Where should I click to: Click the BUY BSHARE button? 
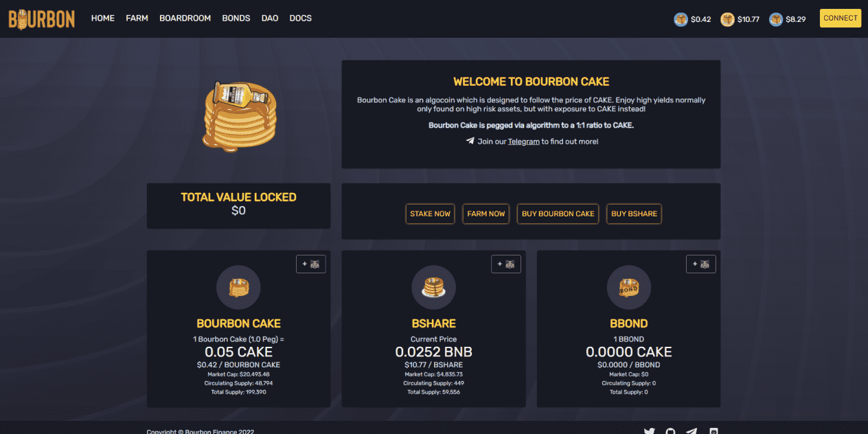tap(634, 214)
